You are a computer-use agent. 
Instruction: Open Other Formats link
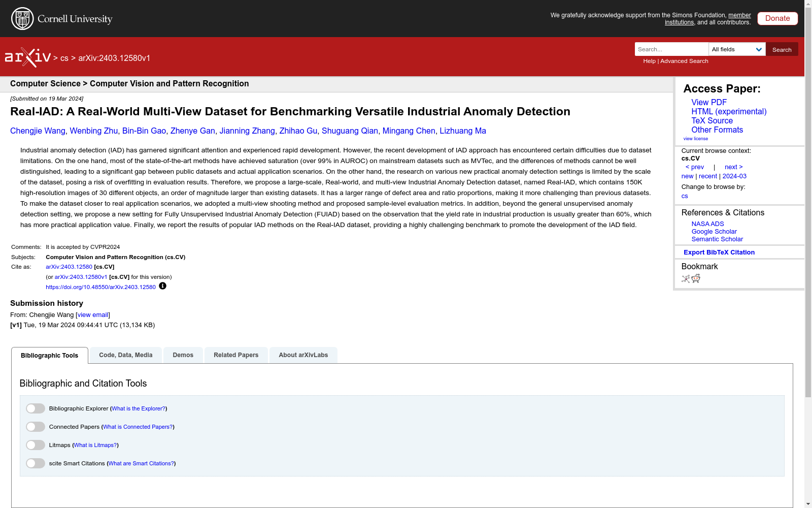click(717, 130)
